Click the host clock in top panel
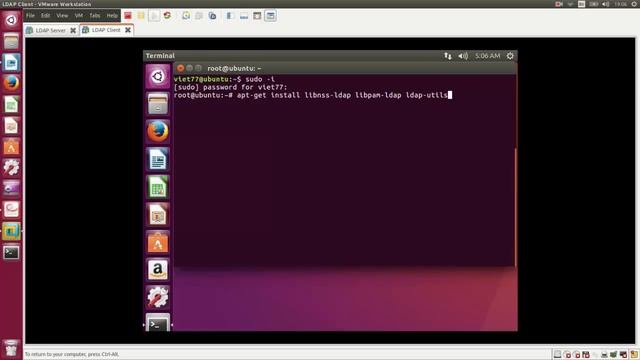The width and height of the screenshot is (640, 360). 621,4
